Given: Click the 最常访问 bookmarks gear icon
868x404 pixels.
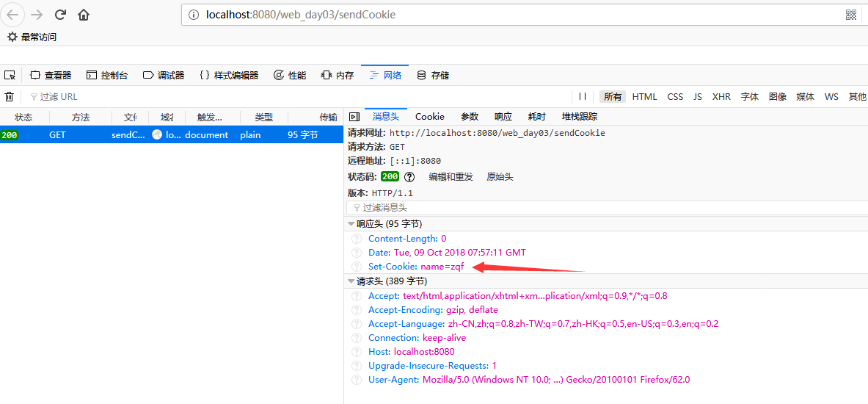Looking at the screenshot, I should [12, 37].
